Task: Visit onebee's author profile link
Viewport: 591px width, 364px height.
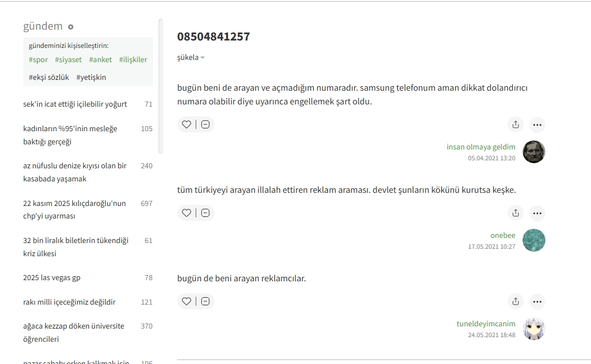Action: coord(503,236)
